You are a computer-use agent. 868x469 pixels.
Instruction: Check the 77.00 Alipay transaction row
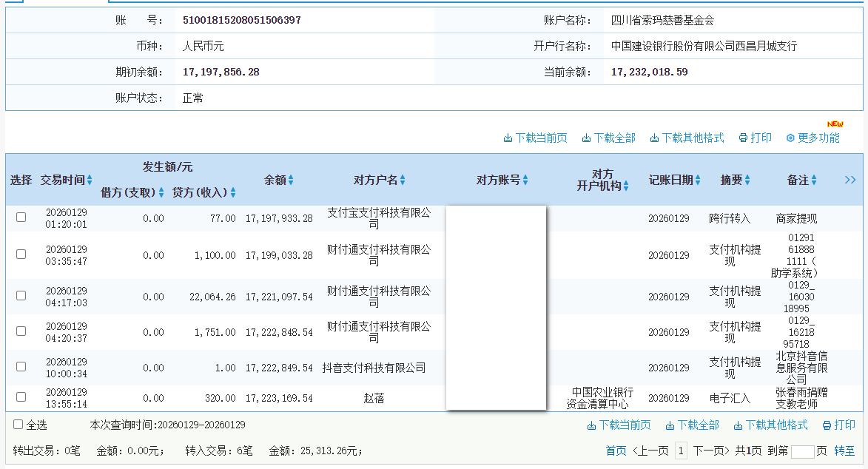coord(21,217)
